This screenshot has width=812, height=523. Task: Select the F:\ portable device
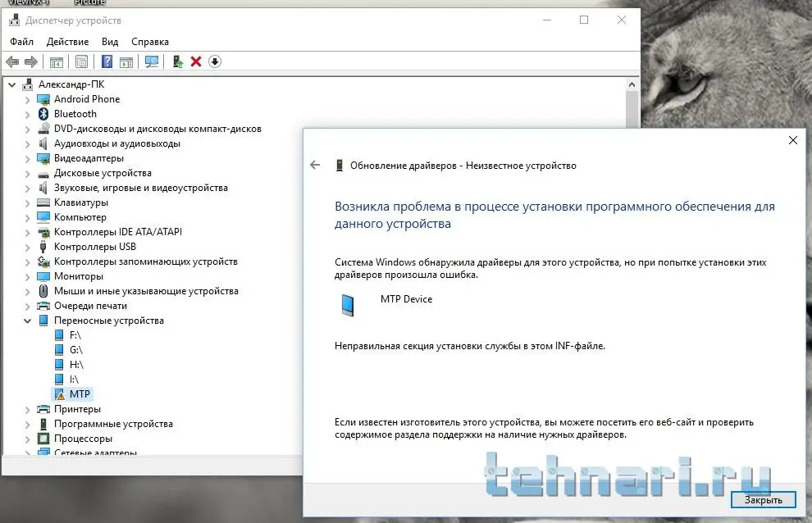click(75, 335)
